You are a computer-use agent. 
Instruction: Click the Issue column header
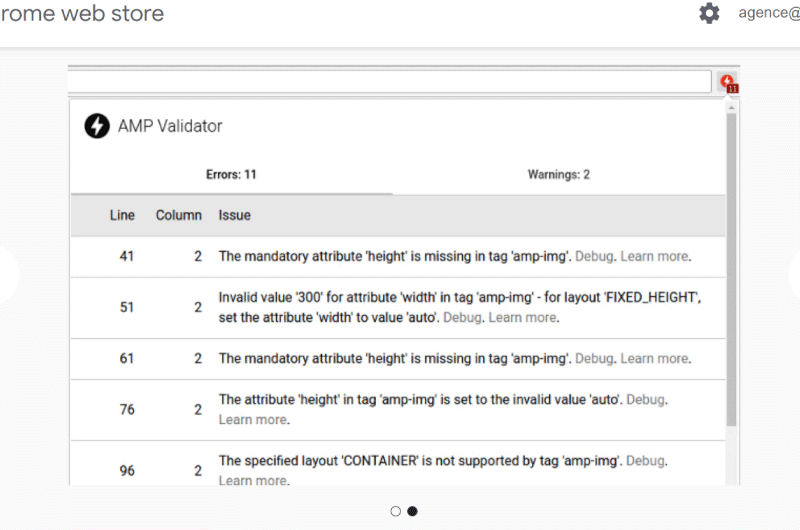[x=235, y=215]
